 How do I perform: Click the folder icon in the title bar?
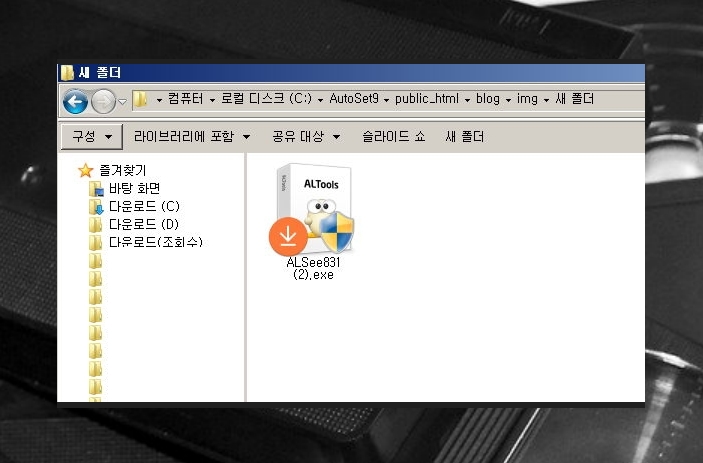[x=67, y=73]
